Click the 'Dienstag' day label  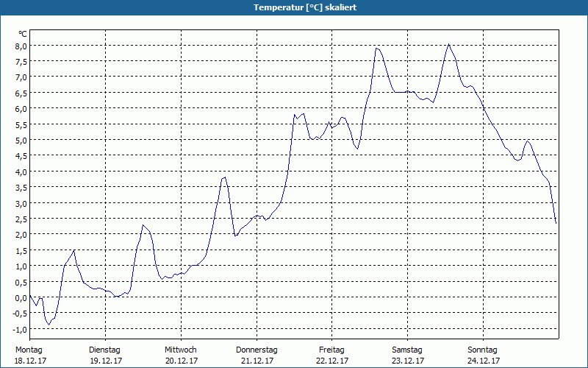[x=104, y=350]
